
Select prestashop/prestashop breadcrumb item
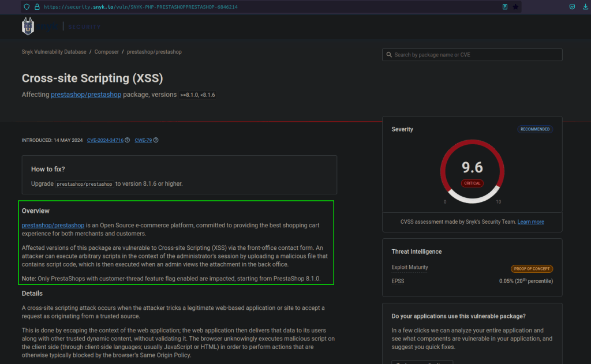154,52
